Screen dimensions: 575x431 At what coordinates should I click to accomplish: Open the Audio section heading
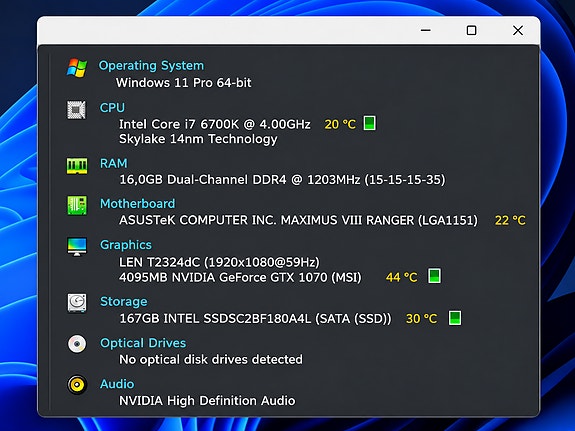click(x=117, y=384)
